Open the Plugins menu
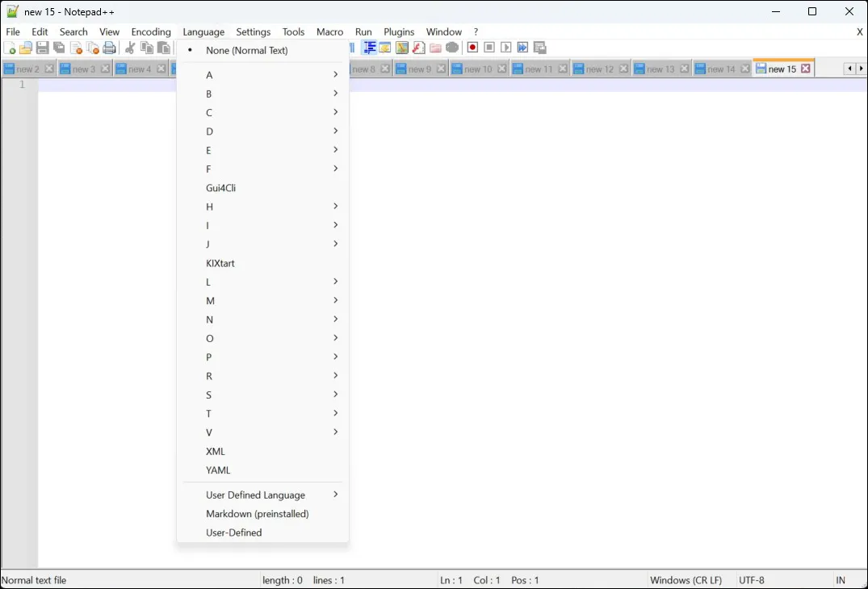 point(399,31)
